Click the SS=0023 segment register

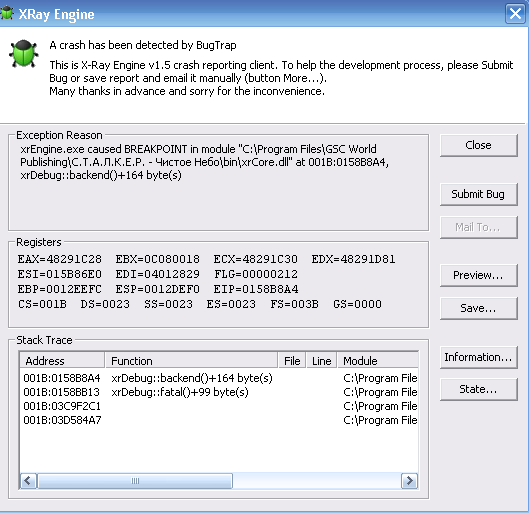(168, 304)
